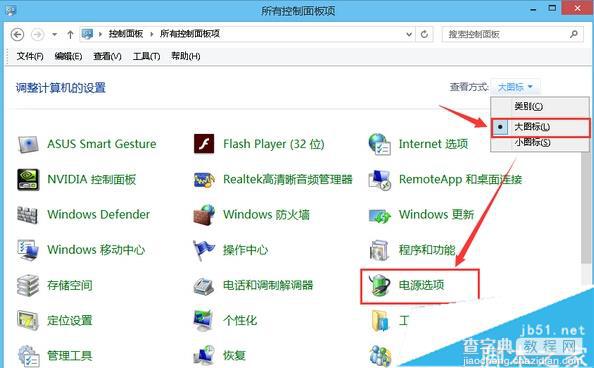The height and width of the screenshot is (368, 594).
Task: Click the refresh icon in address bar
Action: click(424, 34)
